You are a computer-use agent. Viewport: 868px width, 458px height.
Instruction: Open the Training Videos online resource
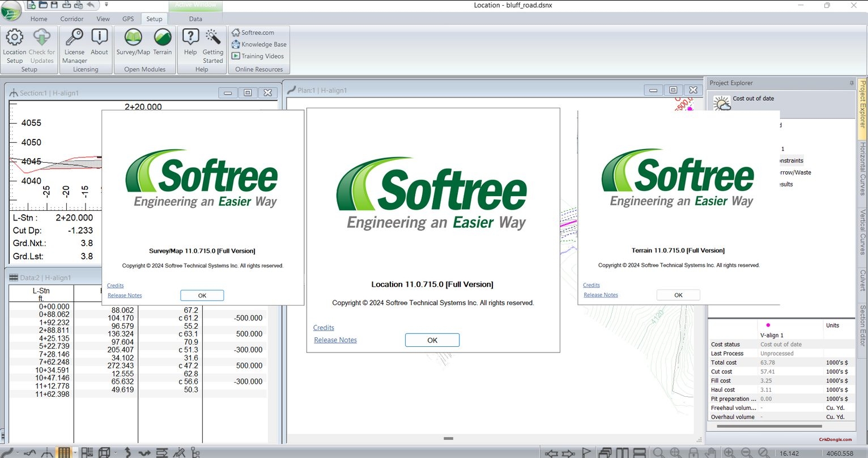(258, 56)
